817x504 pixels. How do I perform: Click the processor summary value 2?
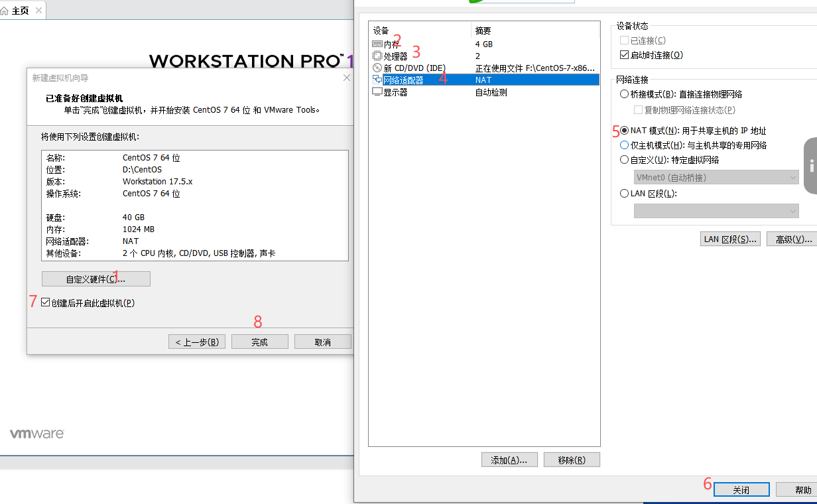[477, 56]
